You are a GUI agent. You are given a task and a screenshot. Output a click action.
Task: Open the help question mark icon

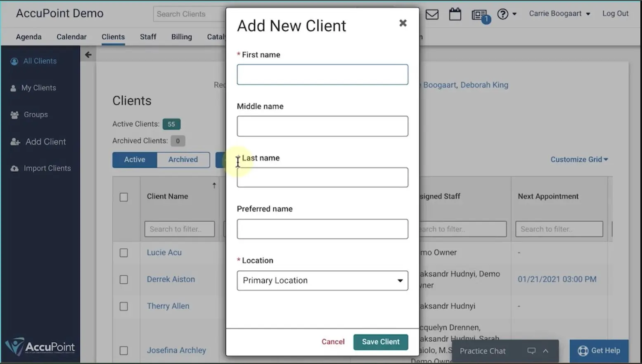502,14
